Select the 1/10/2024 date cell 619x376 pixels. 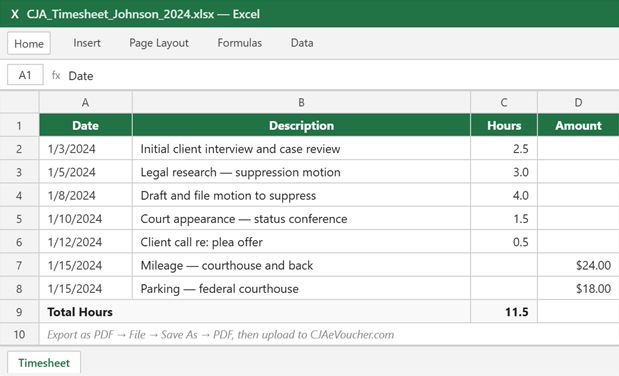pyautogui.click(x=86, y=218)
